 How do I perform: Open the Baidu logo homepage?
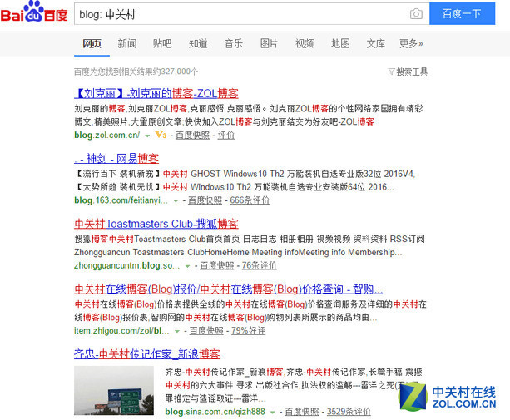pyautogui.click(x=34, y=12)
